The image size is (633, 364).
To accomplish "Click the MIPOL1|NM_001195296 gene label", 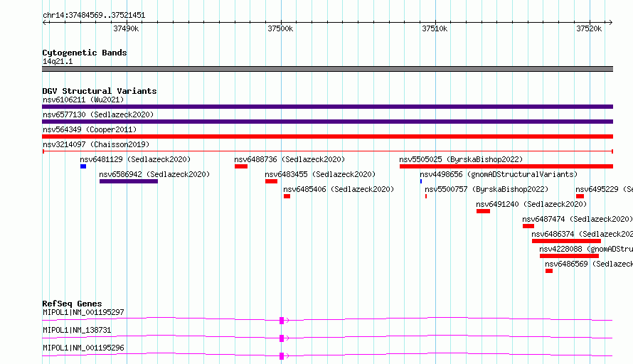I will pyautogui.click(x=83, y=348).
